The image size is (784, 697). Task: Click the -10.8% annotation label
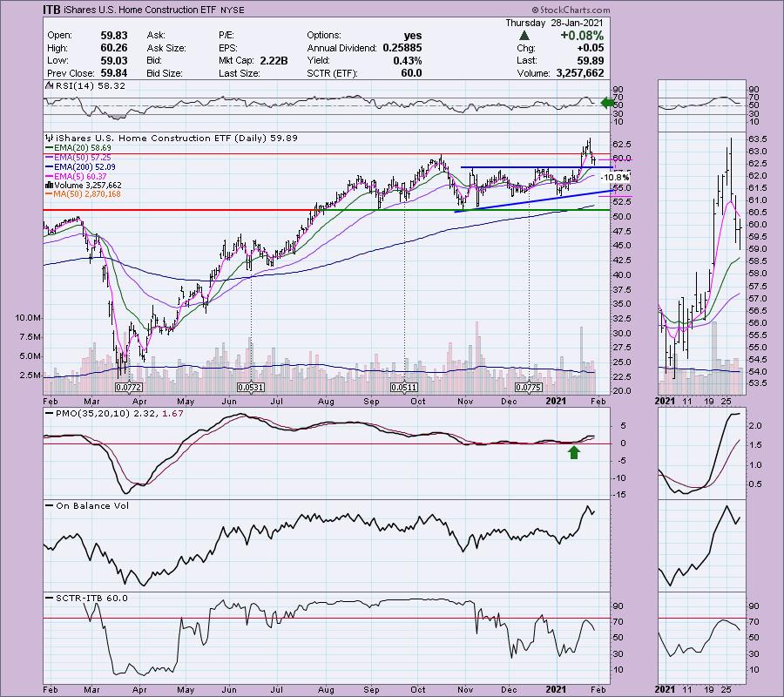(614, 177)
